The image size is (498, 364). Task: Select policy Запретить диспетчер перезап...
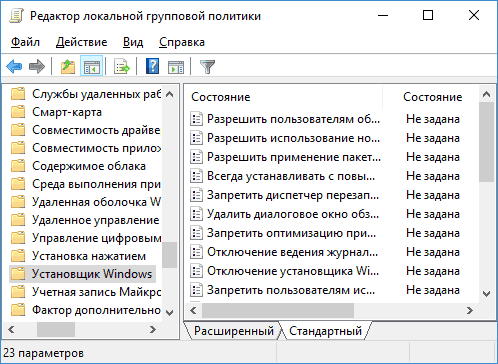[x=293, y=195]
